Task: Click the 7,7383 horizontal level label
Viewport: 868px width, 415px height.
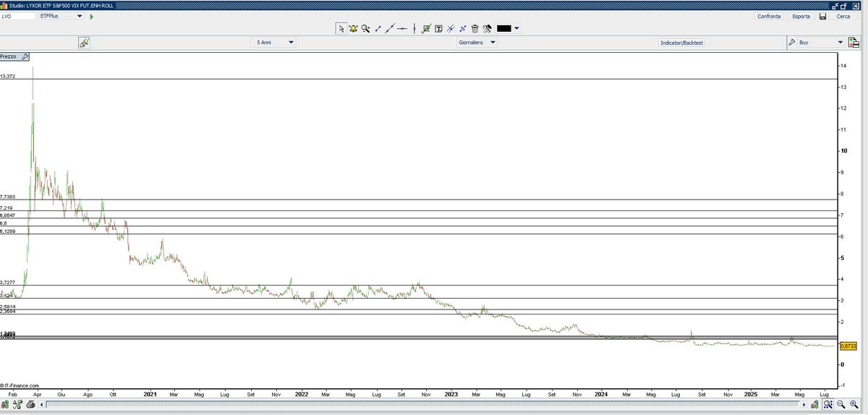Action: click(x=8, y=197)
